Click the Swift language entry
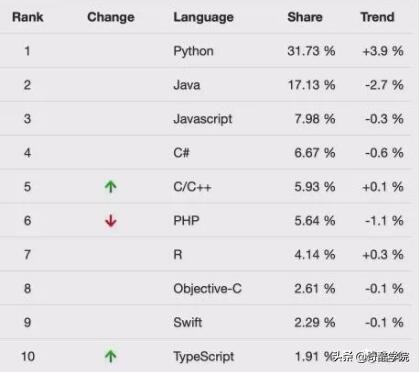Screen dimensions: 419x372 (x=188, y=322)
